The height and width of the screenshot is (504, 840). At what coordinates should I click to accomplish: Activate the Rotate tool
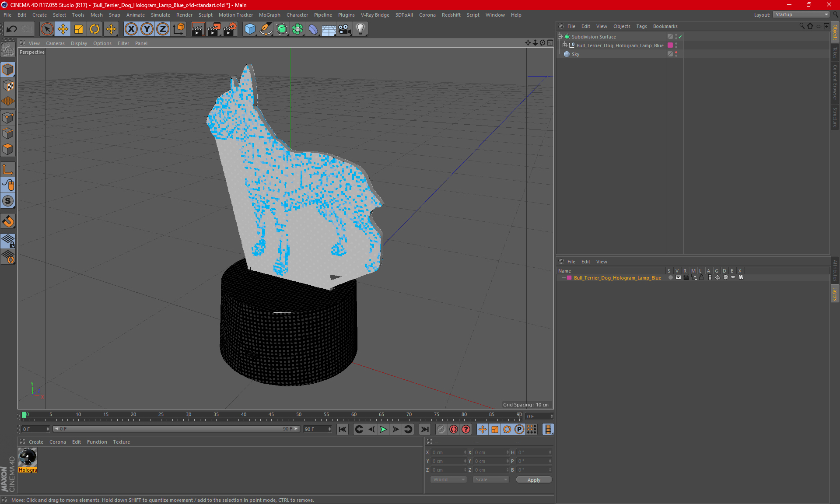click(x=94, y=29)
